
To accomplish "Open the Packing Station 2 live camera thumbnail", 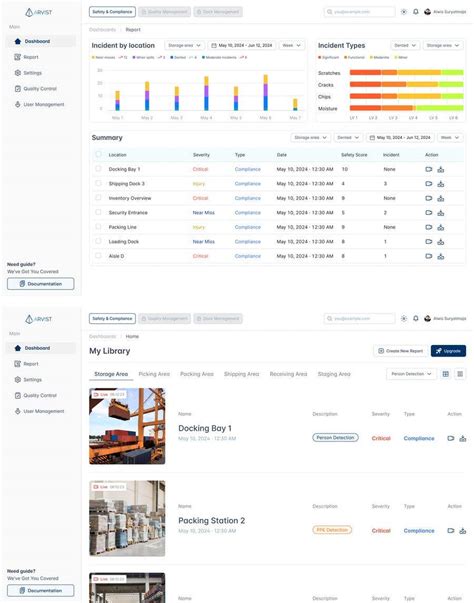I will click(x=127, y=518).
